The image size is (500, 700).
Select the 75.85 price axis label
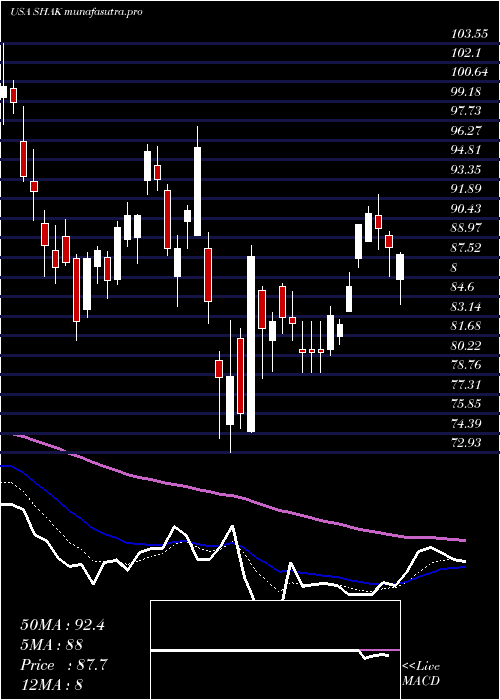[x=466, y=404]
